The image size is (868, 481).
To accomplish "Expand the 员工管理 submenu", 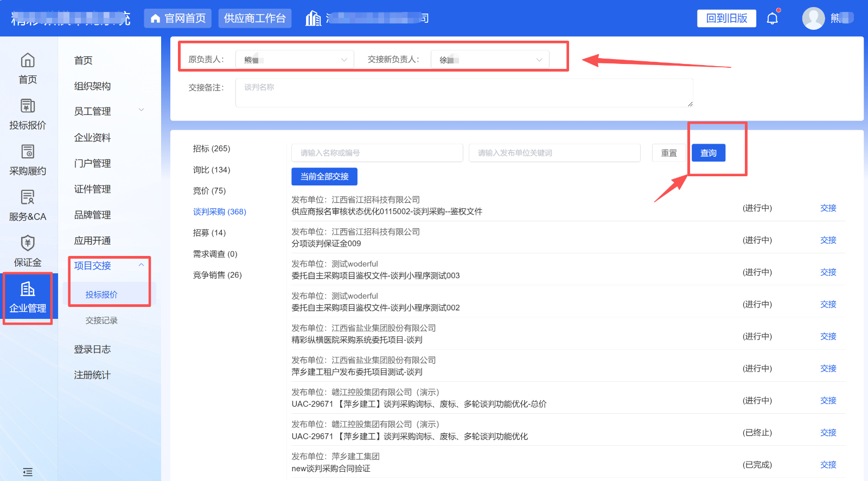I will 108,111.
